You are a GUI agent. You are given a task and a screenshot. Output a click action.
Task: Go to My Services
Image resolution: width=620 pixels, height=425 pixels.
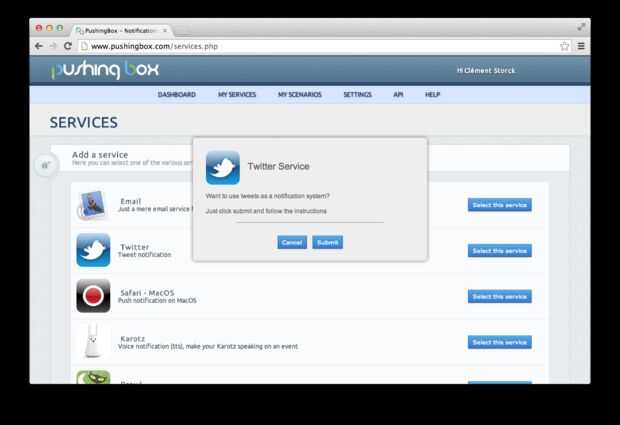pyautogui.click(x=237, y=94)
